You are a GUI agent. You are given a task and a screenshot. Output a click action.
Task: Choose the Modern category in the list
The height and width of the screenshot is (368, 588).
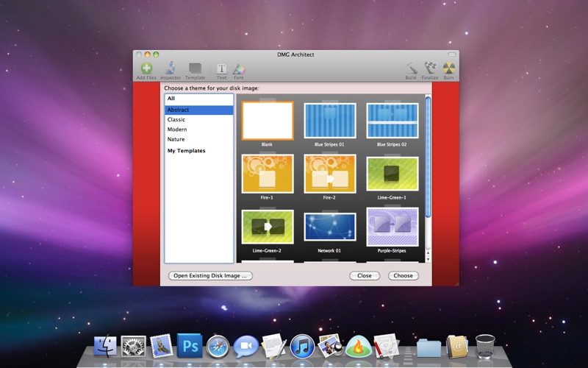(177, 130)
